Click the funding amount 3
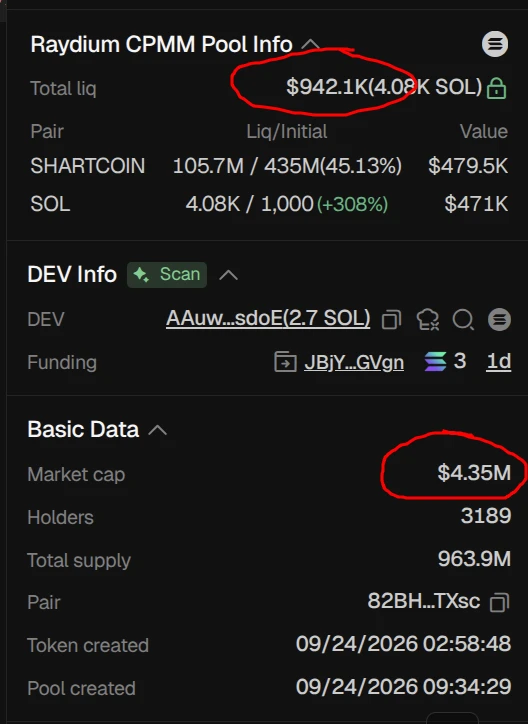The width and height of the screenshot is (528, 724). coord(460,361)
